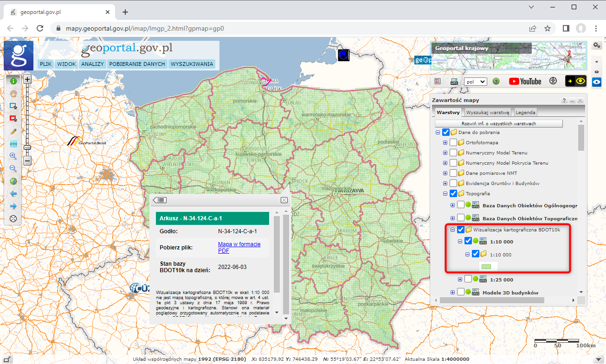Go to previous map view arrow
This screenshot has width=606, height=364.
pyautogui.click(x=13, y=194)
